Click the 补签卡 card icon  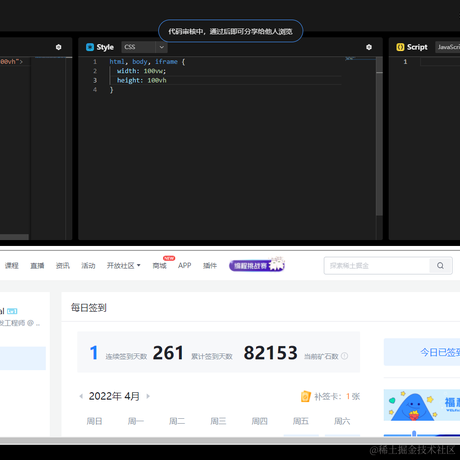305,396
